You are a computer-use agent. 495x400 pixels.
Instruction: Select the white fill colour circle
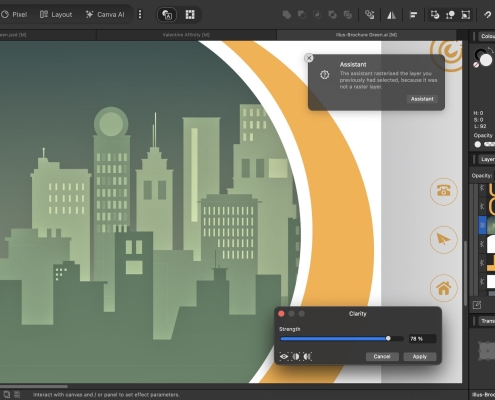tap(486, 60)
